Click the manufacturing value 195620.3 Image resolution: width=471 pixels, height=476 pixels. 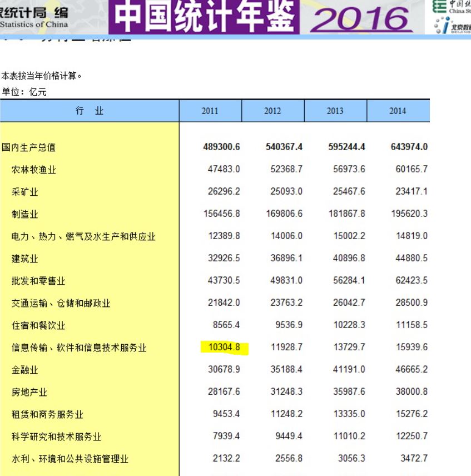click(x=409, y=214)
